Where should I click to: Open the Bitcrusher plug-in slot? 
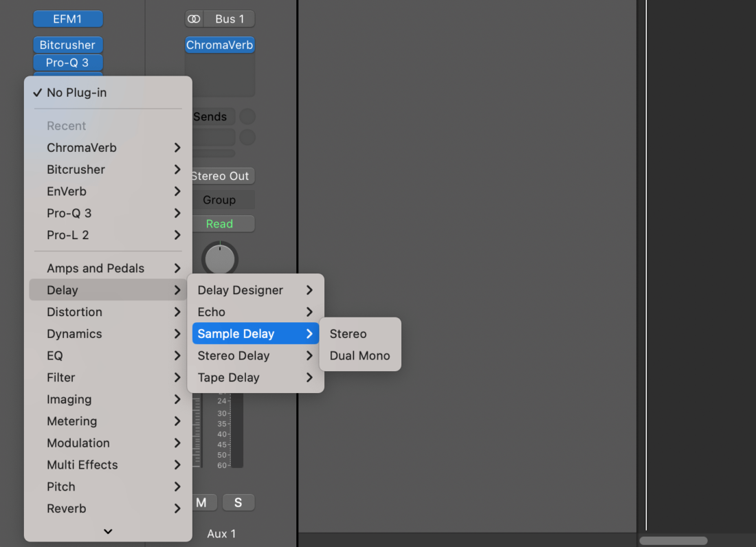67,45
